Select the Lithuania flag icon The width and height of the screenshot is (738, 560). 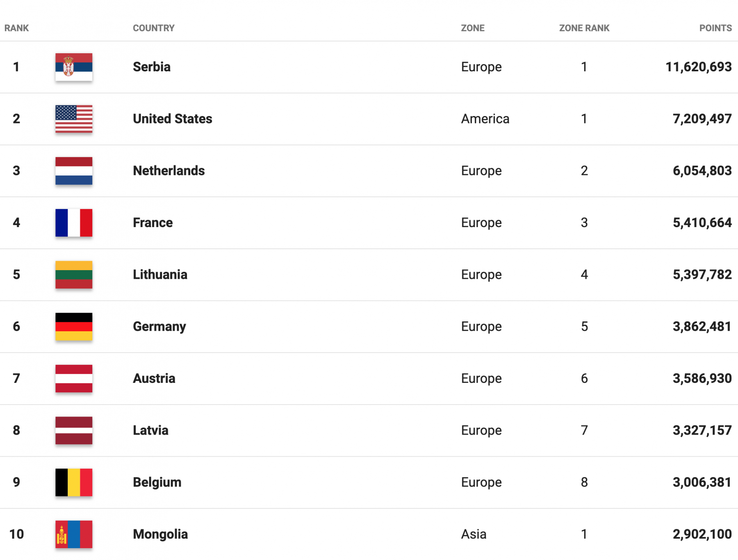(x=74, y=275)
